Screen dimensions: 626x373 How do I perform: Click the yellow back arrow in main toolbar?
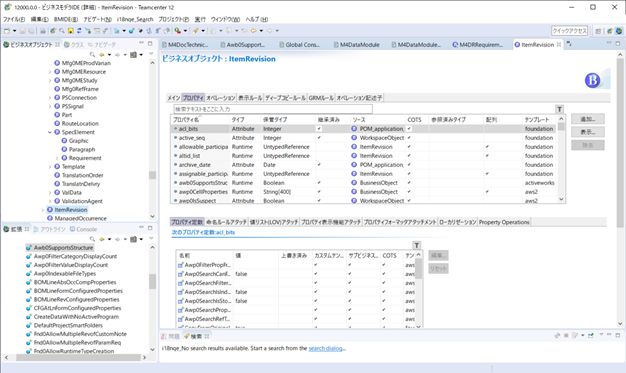pos(254,31)
